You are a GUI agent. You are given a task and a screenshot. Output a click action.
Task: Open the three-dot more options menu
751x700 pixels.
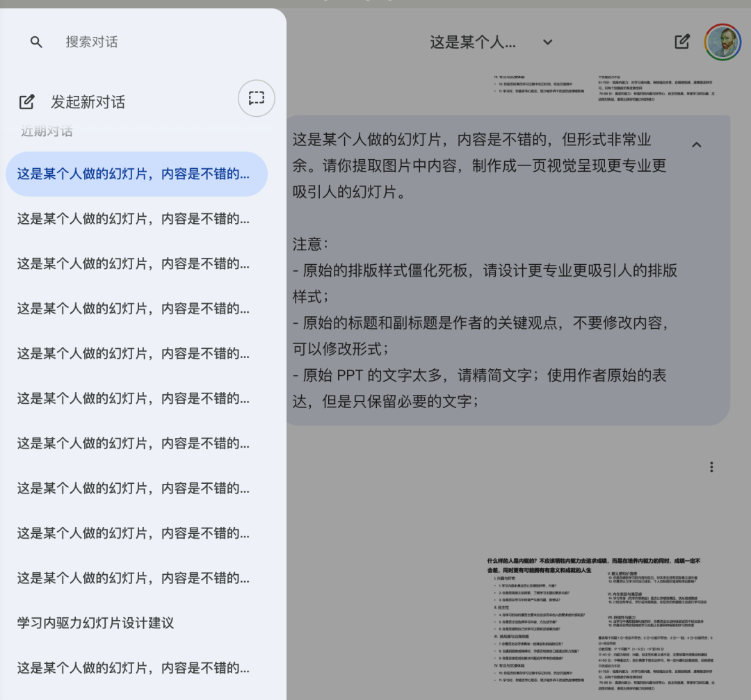(x=711, y=467)
